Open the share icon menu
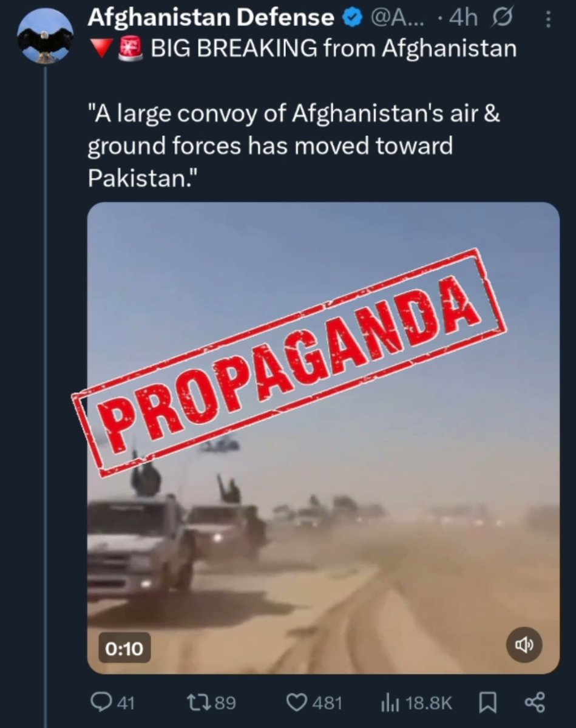This screenshot has height=728, width=576. click(x=535, y=702)
